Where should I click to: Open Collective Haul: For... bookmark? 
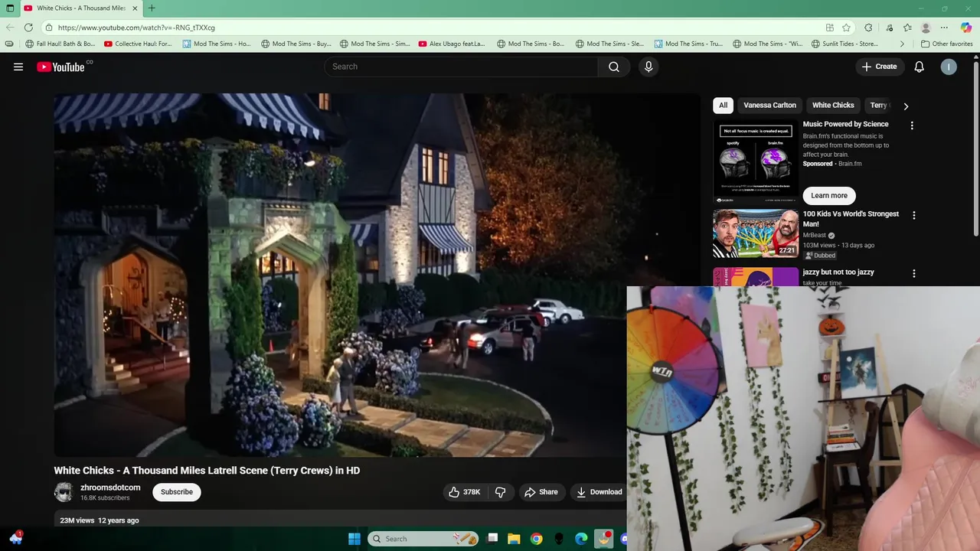pyautogui.click(x=139, y=44)
